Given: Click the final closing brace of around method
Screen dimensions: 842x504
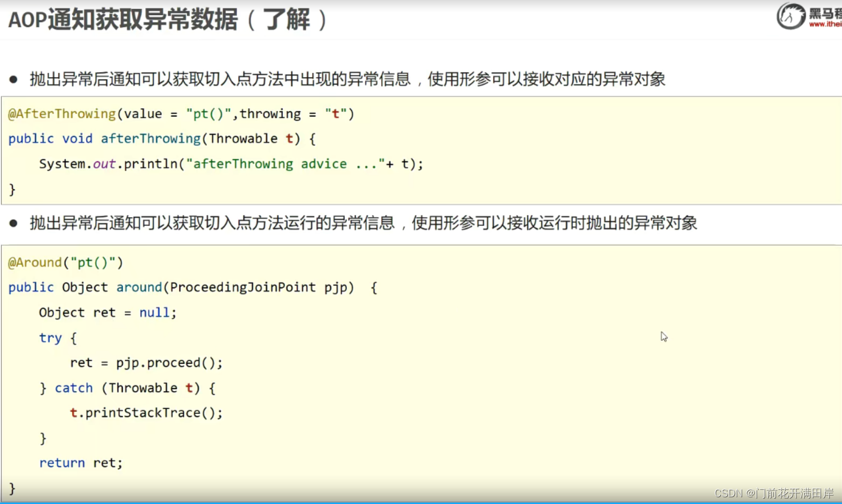Looking at the screenshot, I should coord(12,488).
